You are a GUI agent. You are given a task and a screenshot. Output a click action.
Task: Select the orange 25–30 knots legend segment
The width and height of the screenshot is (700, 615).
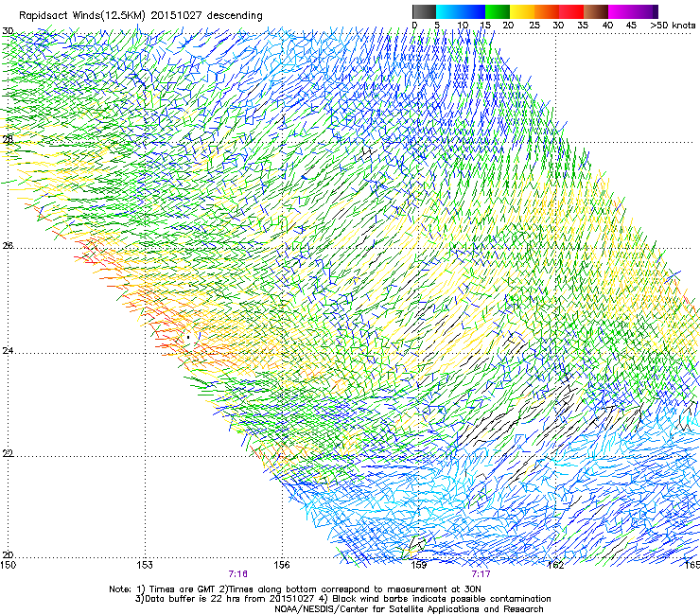547,11
